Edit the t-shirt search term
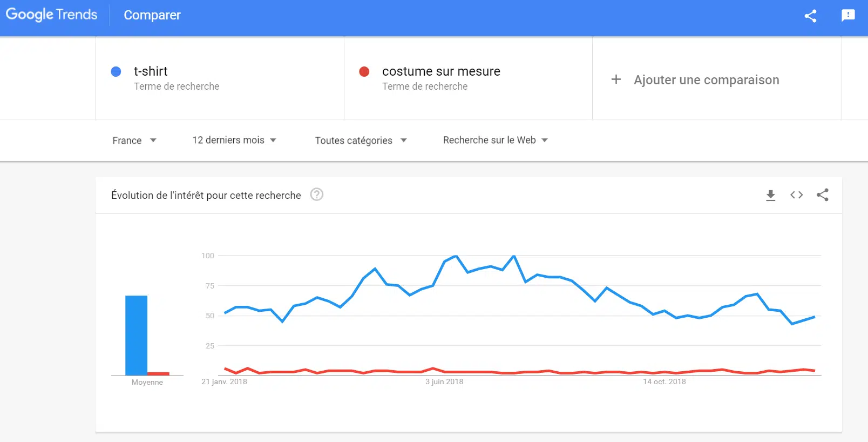Viewport: 868px width, 442px height. (151, 71)
